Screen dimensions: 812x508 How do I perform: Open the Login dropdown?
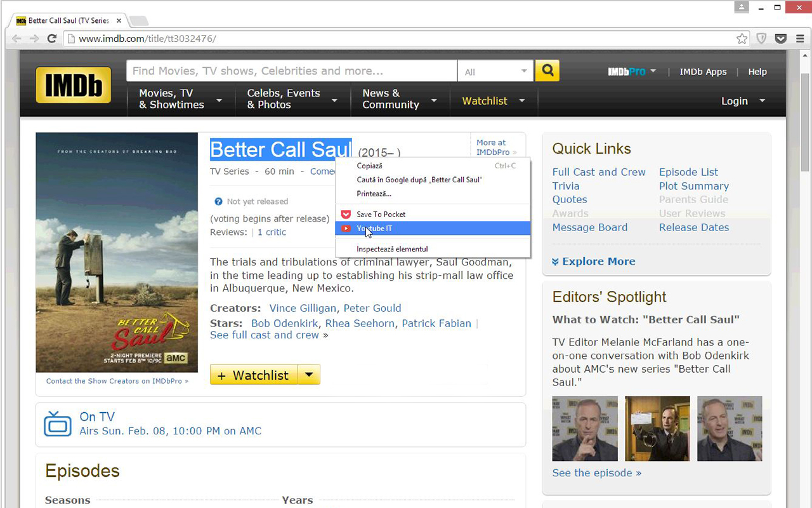click(743, 101)
